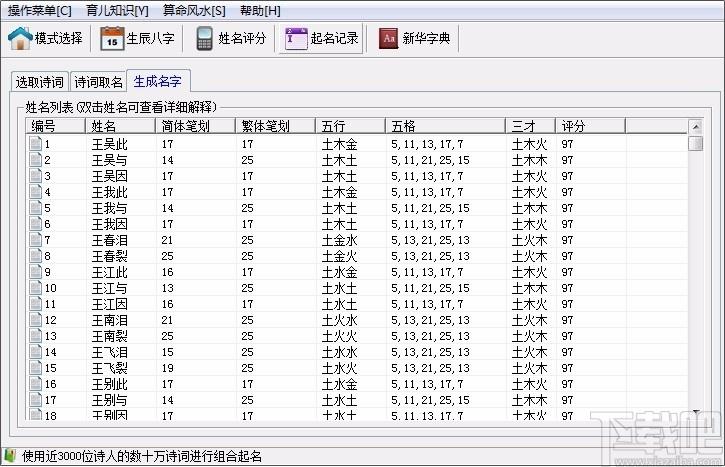This screenshot has width=725, height=467.
Task: Click the 简体笔划 column header
Action: click(x=184, y=127)
